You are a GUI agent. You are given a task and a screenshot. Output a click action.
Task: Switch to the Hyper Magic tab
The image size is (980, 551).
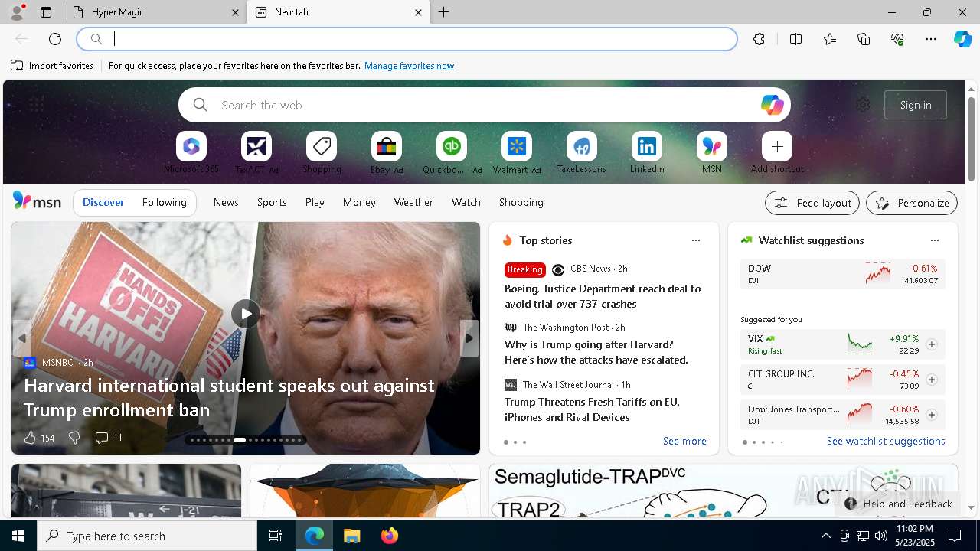[155, 12]
